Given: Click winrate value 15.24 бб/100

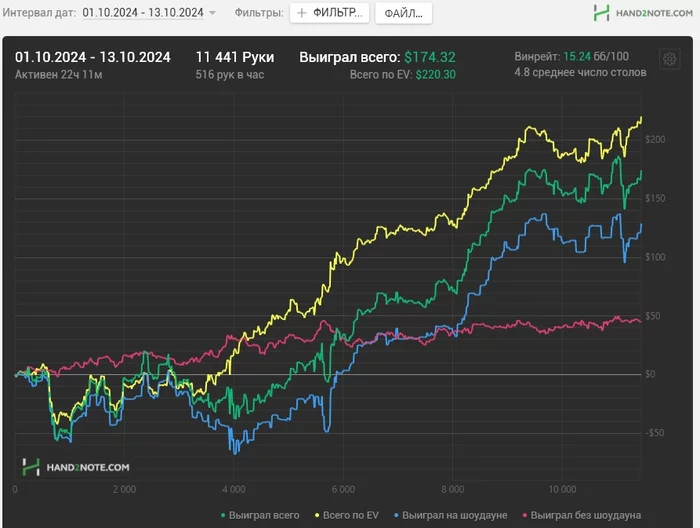Looking at the screenshot, I should pyautogui.click(x=596, y=57).
